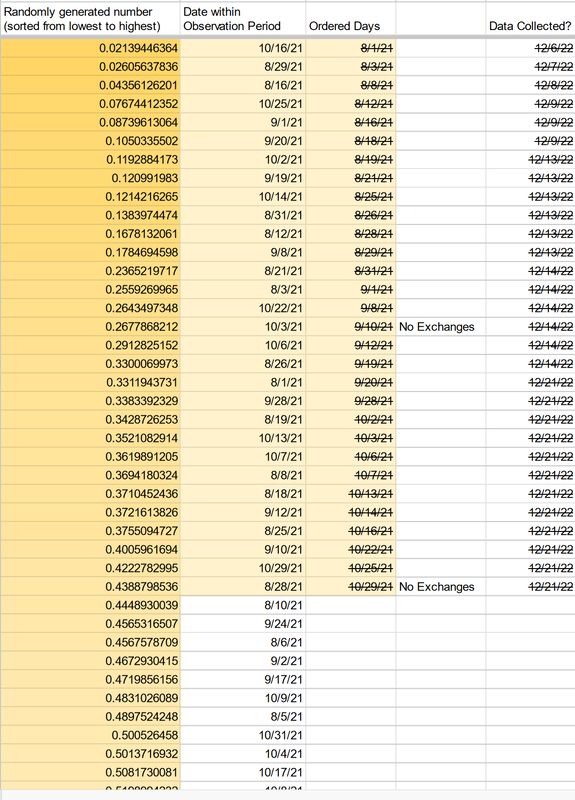
Task: Select the value 0.4388798536
Action: click(x=90, y=587)
